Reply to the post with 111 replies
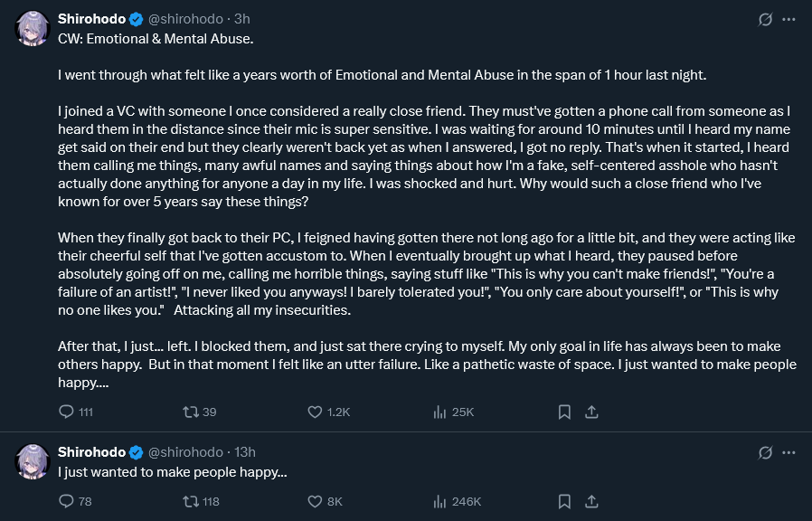Viewport: 812px width, 521px height. tap(66, 412)
